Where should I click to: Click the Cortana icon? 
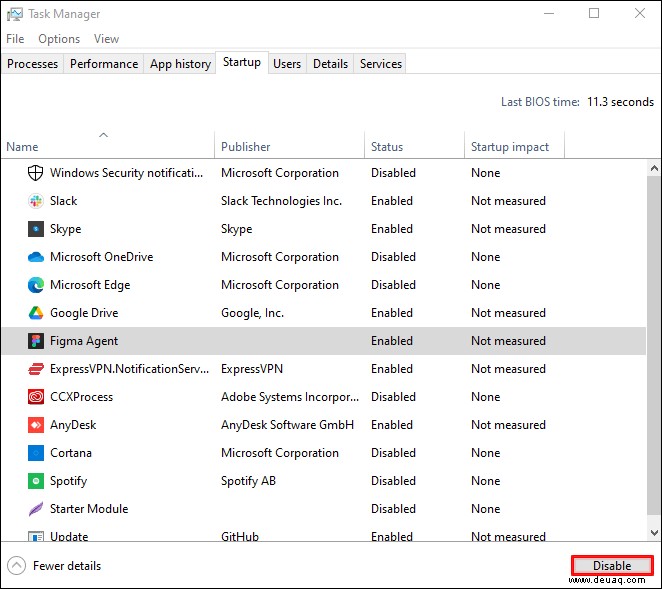pyautogui.click(x=36, y=453)
